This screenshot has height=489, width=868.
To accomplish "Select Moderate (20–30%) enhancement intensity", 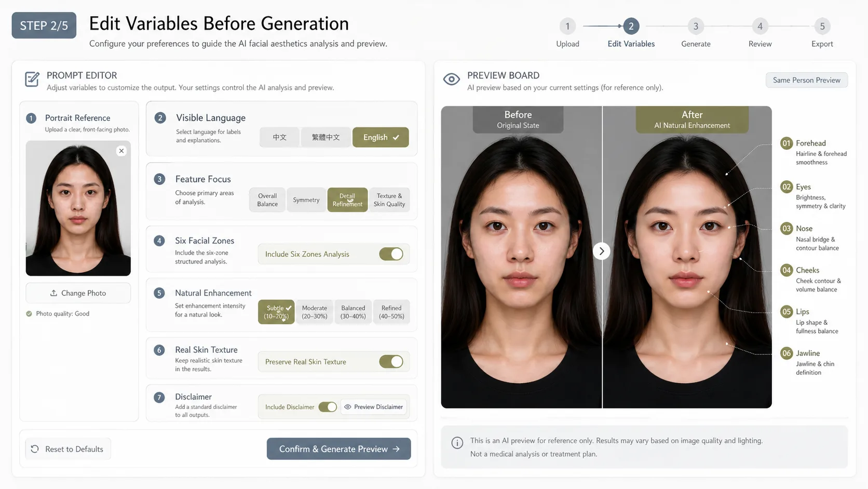I will (x=314, y=312).
